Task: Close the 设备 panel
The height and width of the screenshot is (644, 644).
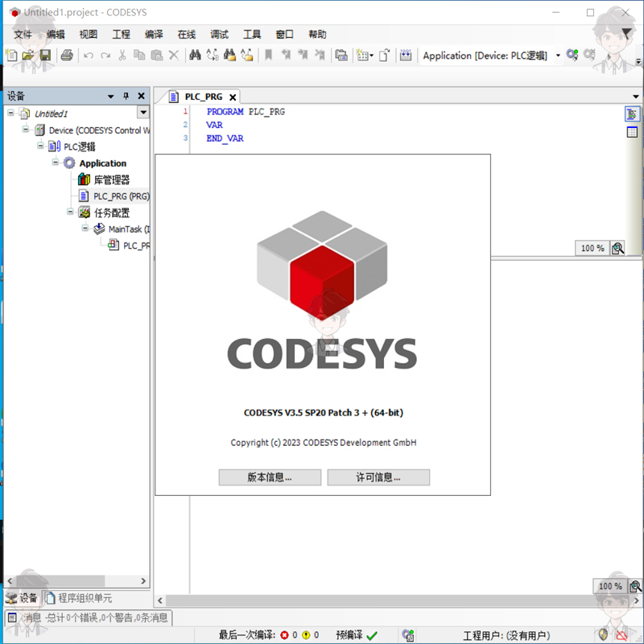Action: [x=142, y=96]
